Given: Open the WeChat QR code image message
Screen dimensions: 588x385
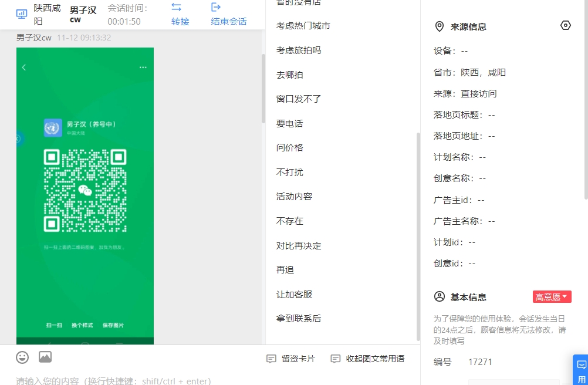Looking at the screenshot, I should pyautogui.click(x=85, y=196).
